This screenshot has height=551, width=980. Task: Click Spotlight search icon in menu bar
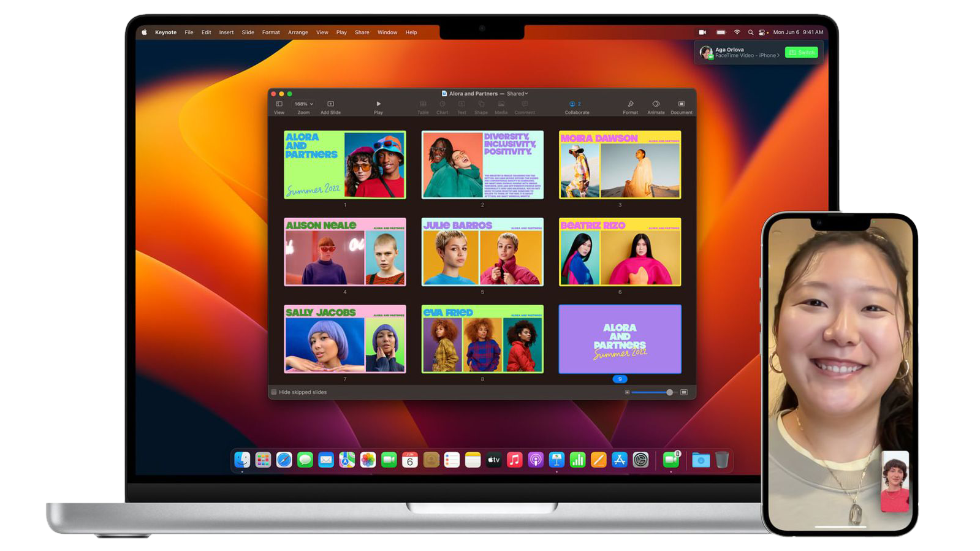coord(750,32)
